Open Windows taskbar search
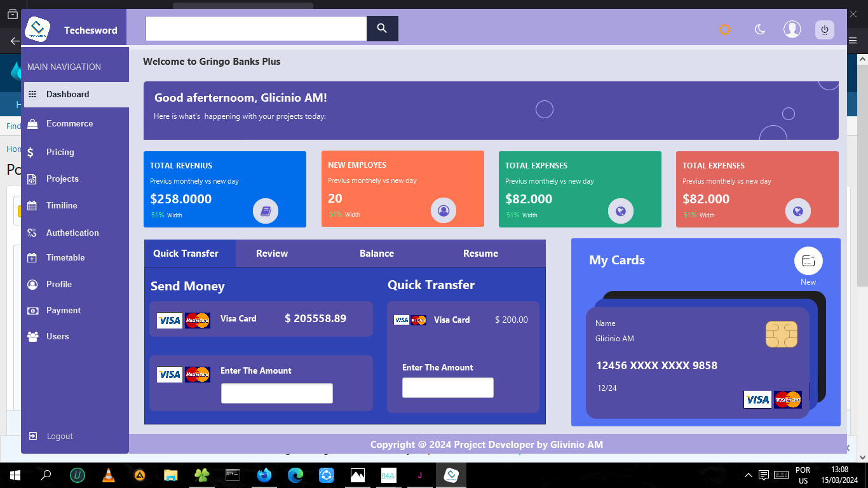The height and width of the screenshot is (488, 868). pos(46,475)
